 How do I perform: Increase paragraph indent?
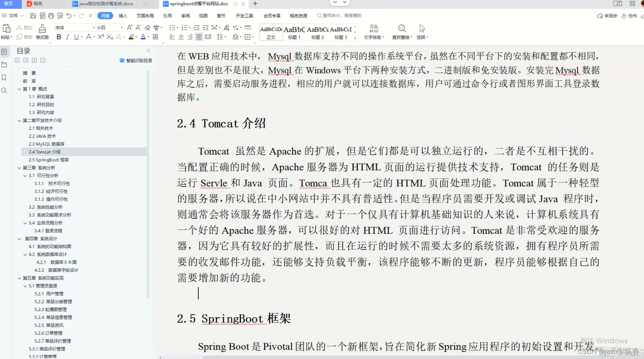coord(205,27)
